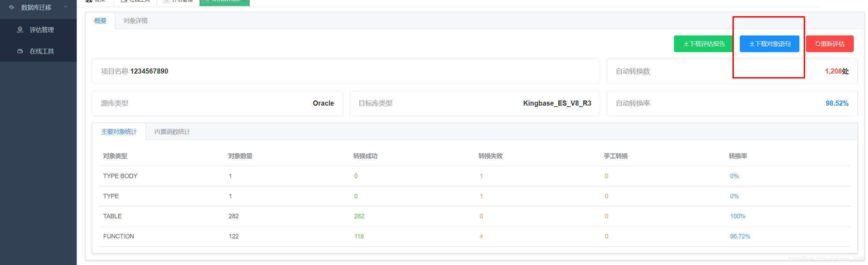Click the red 重新评估 button
Viewport: 868px width, 265px height.
pyautogui.click(x=830, y=44)
